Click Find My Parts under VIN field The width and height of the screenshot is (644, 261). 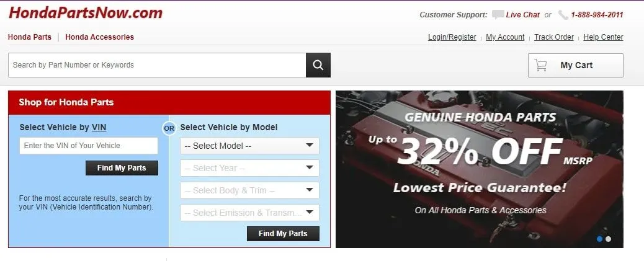coord(122,168)
